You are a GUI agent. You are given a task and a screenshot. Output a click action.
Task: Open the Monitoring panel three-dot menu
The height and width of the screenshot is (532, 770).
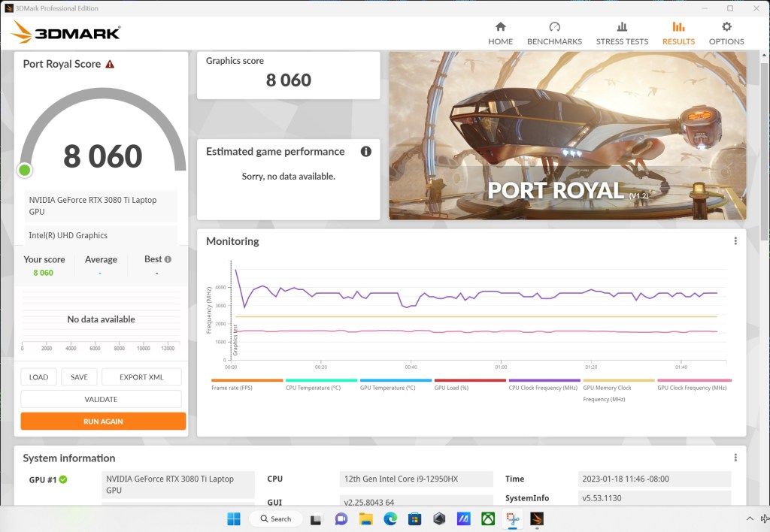[735, 240]
